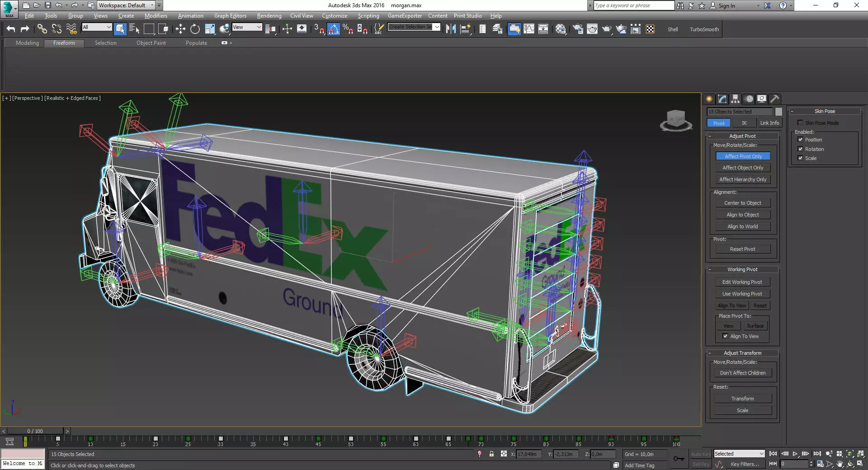
Task: Toggle the Auto Key button
Action: (x=700, y=454)
